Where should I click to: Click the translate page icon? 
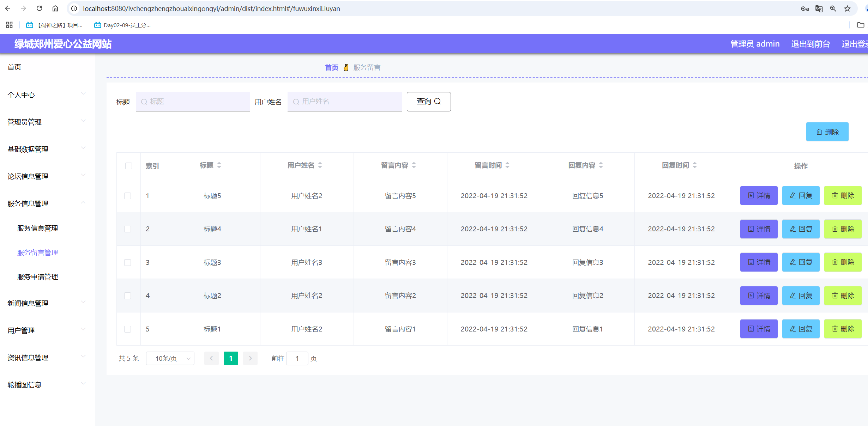click(819, 8)
